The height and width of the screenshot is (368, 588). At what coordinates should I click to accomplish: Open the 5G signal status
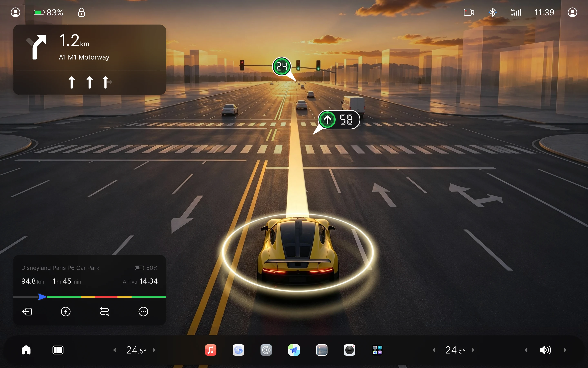516,12
